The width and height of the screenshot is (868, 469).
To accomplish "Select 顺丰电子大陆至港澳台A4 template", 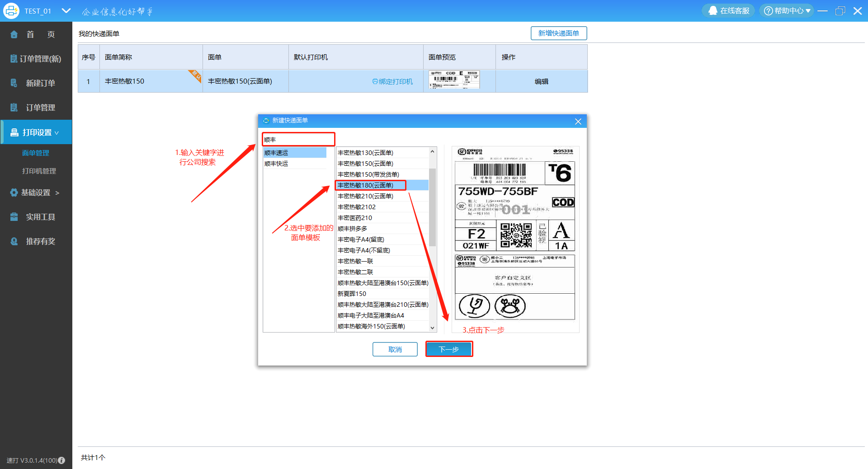I will tap(382, 315).
